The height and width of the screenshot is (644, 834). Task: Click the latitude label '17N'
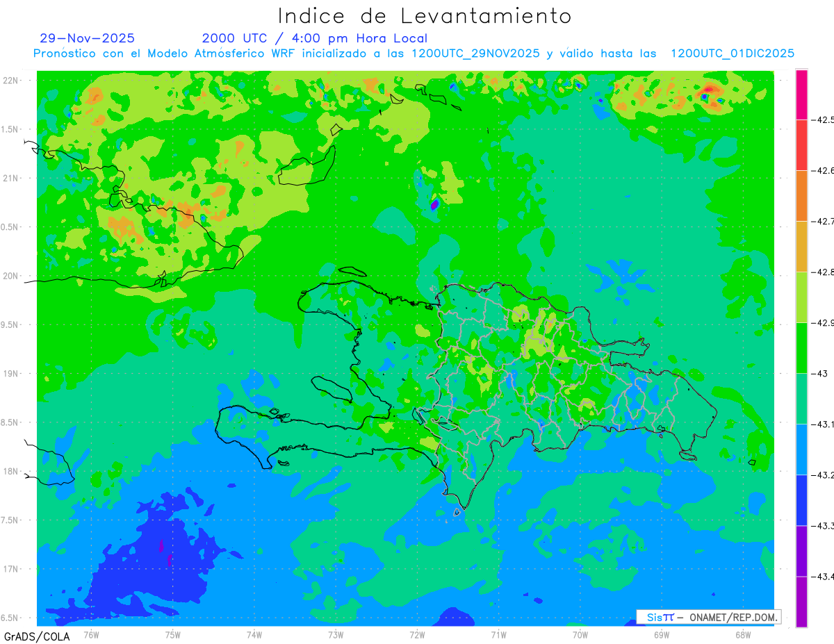tap(12, 569)
